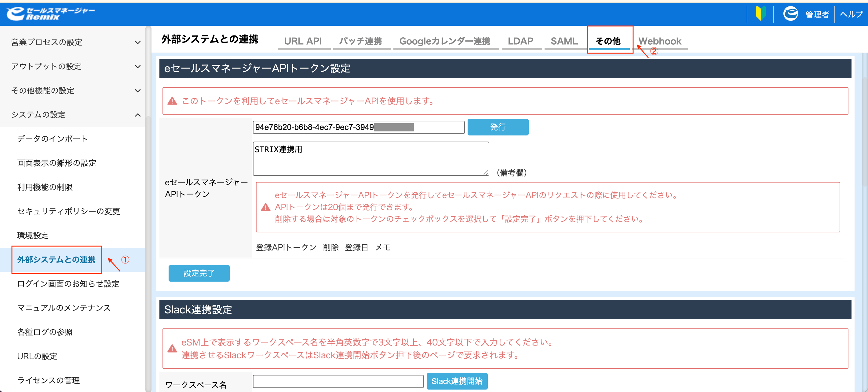Click the main page vertical scrollbar
The image size is (868, 392).
[865, 131]
